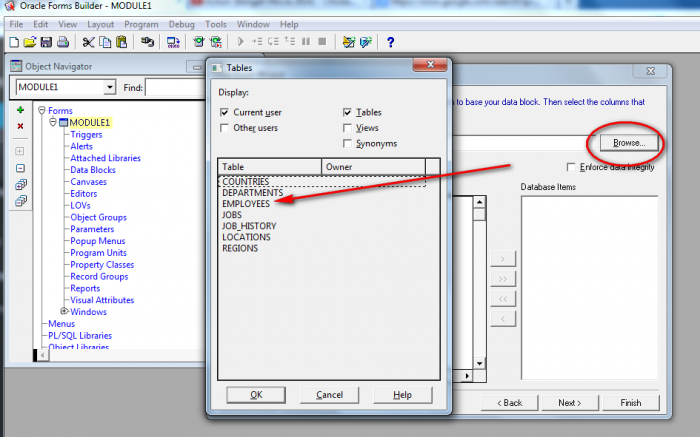700x437 pixels.
Task: Click the green plus Create icon
Action: tap(20, 108)
